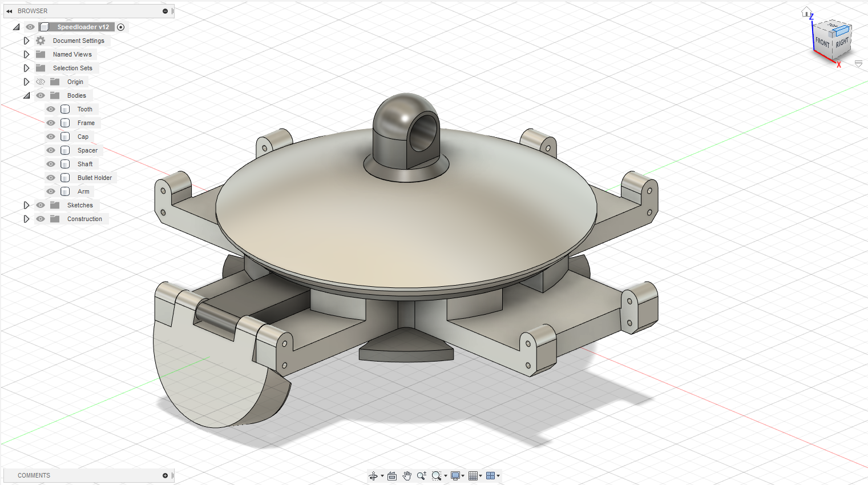The image size is (868, 485).
Task: Click the Arm body cylinder icon
Action: point(65,191)
